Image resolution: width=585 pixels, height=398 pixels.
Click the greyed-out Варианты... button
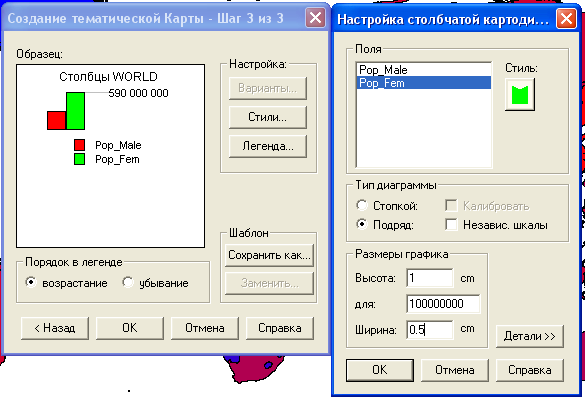(x=268, y=88)
